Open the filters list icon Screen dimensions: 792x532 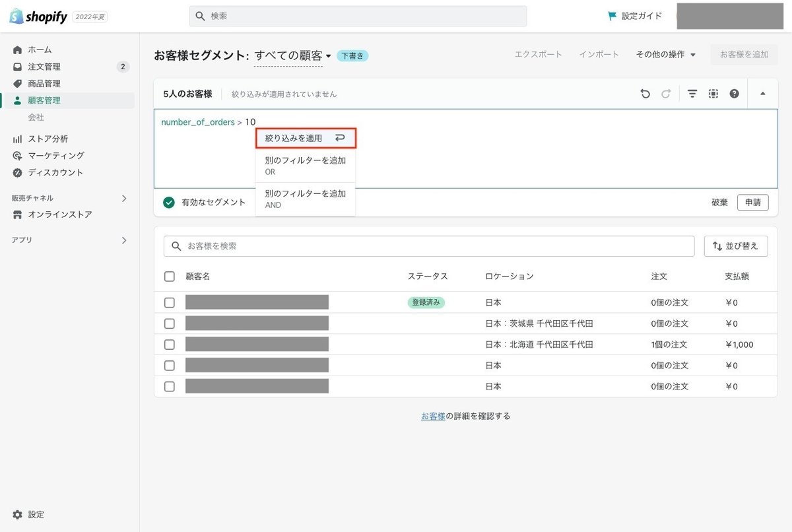(692, 94)
